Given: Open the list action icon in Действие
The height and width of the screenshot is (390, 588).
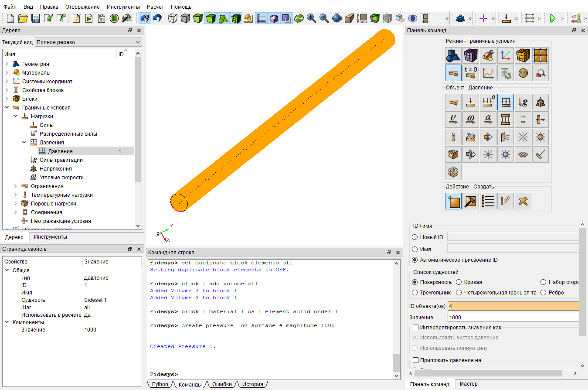Looking at the screenshot, I should point(488,201).
